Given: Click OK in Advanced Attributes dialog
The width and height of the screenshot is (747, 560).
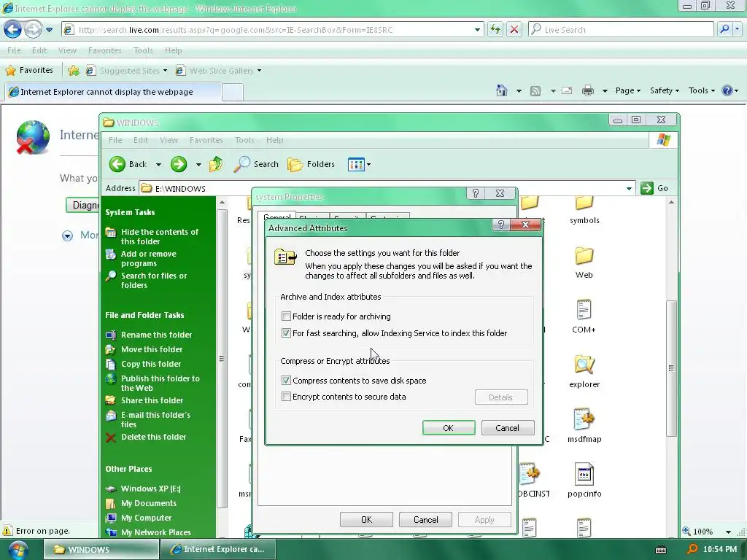Looking at the screenshot, I should tap(449, 427).
